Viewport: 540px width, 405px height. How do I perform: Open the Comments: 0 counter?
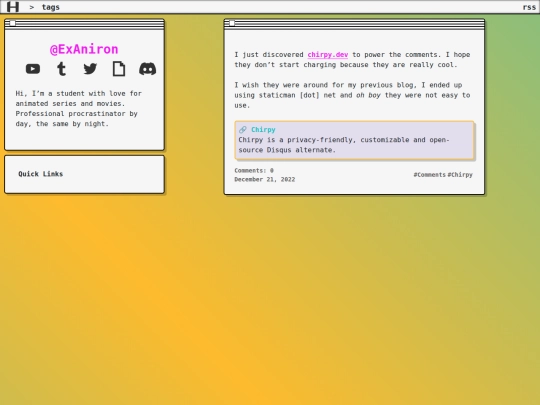pyautogui.click(x=254, y=170)
